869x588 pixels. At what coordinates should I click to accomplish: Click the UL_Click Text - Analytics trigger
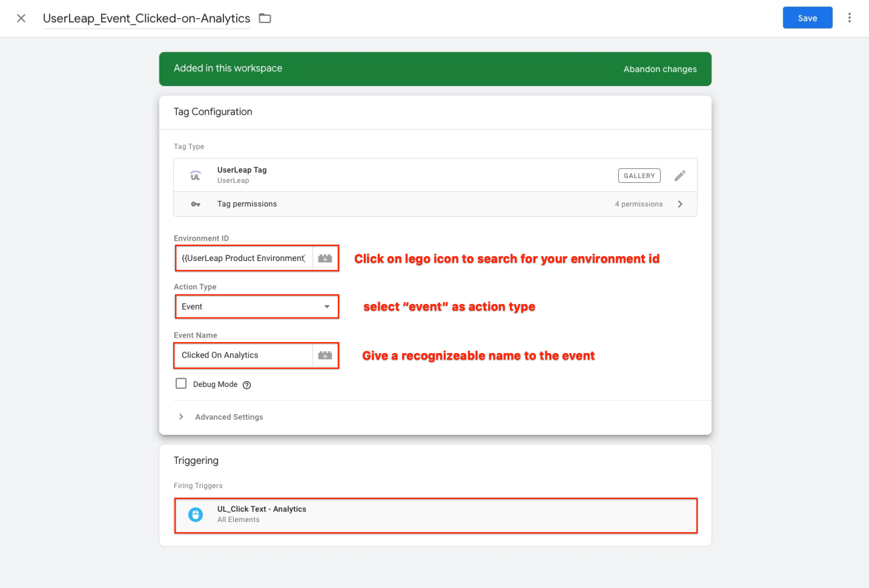(435, 515)
